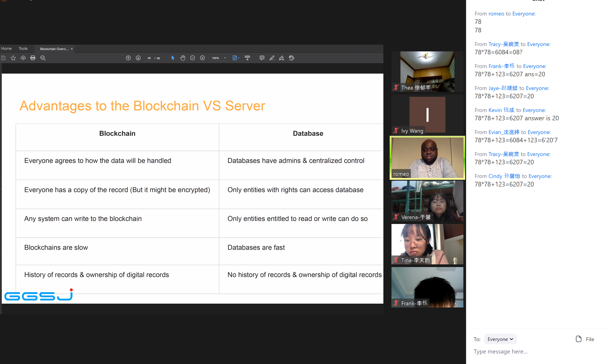Viewport: 609px width, 364px height.
Task: Expand the fit page options dropdown
Action: pos(239,58)
